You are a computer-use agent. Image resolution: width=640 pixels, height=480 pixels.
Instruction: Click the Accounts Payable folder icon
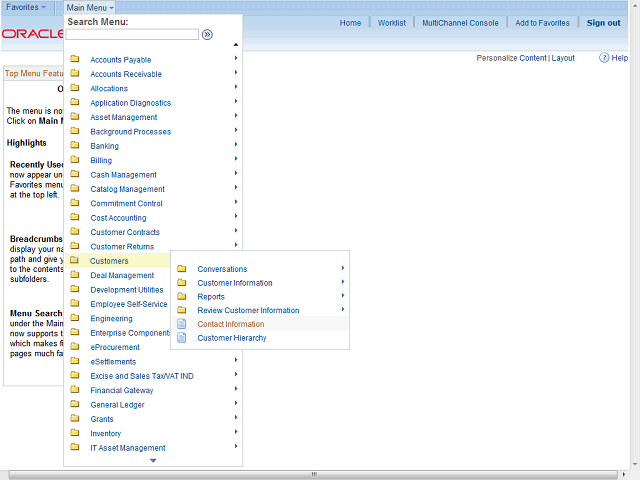[x=75, y=59]
